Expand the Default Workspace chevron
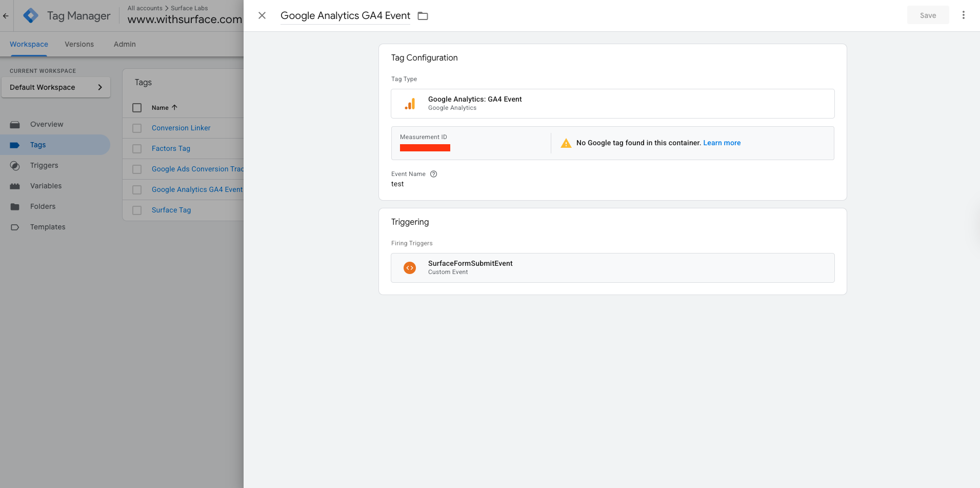The width and height of the screenshot is (980, 488). (x=100, y=87)
